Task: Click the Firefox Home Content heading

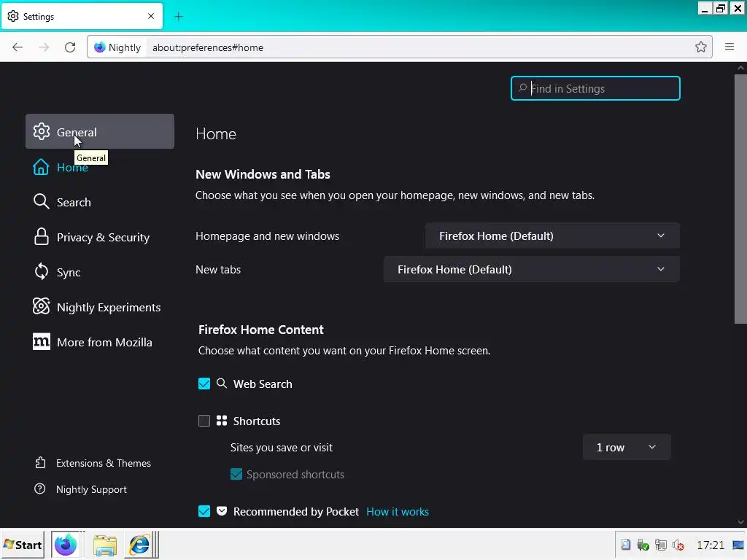Action: pos(261,330)
